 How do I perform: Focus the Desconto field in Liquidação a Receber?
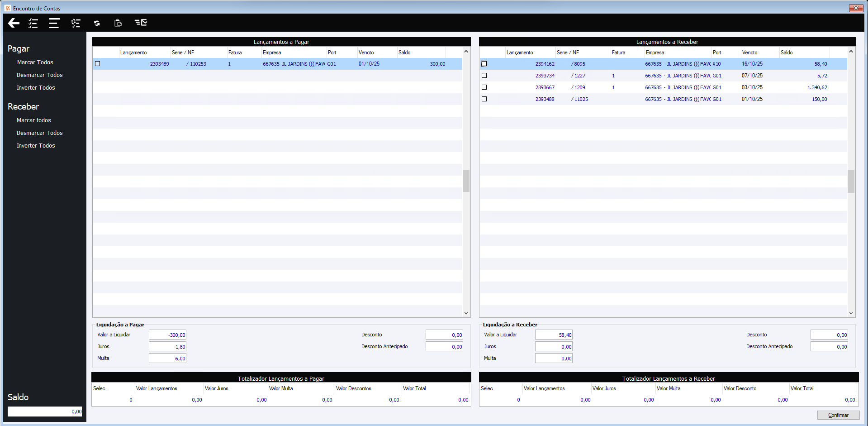coord(829,335)
